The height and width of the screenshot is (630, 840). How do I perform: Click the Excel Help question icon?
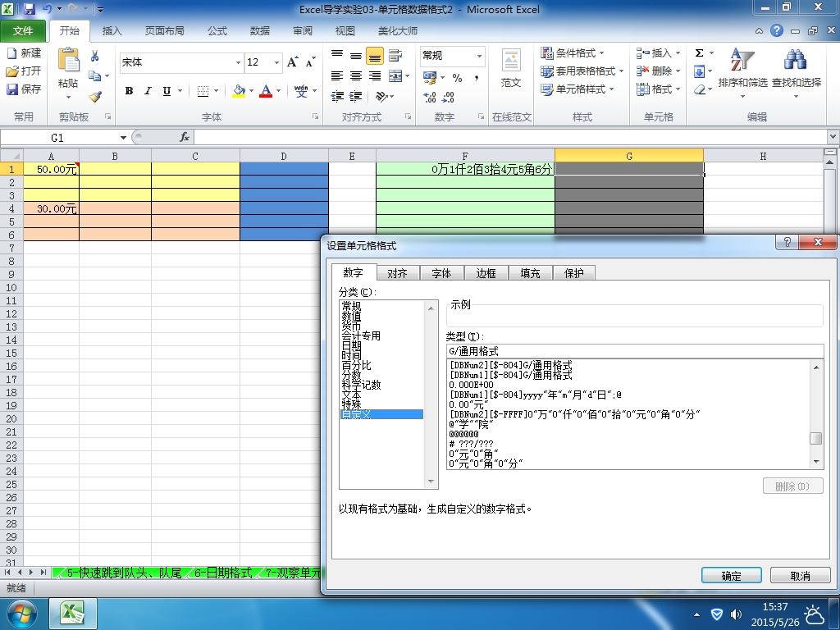(777, 30)
